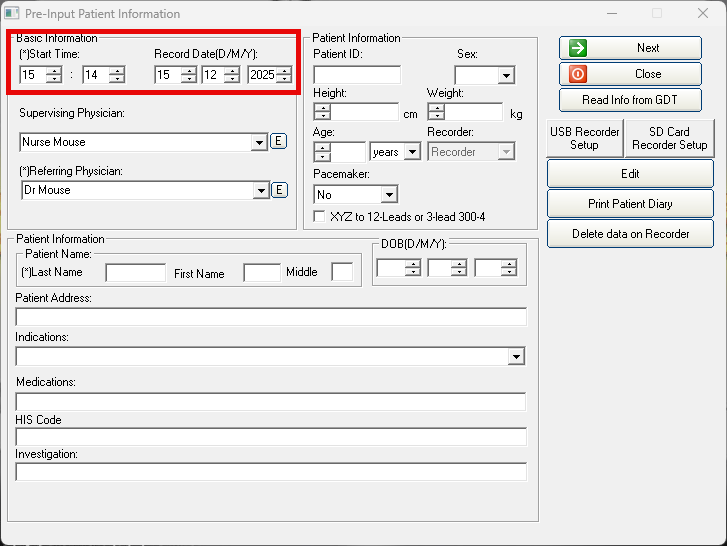Screen dimensions: 727x546
Task: Expand the Pacemaker dropdown
Action: click(x=389, y=195)
